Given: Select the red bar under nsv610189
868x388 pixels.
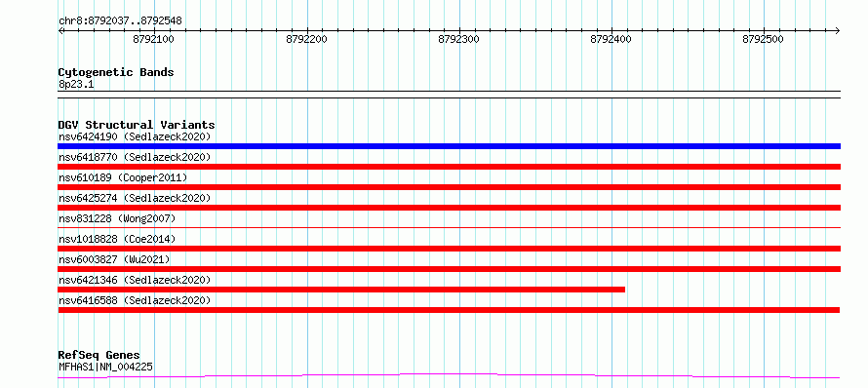Looking at the screenshot, I should (449, 187).
